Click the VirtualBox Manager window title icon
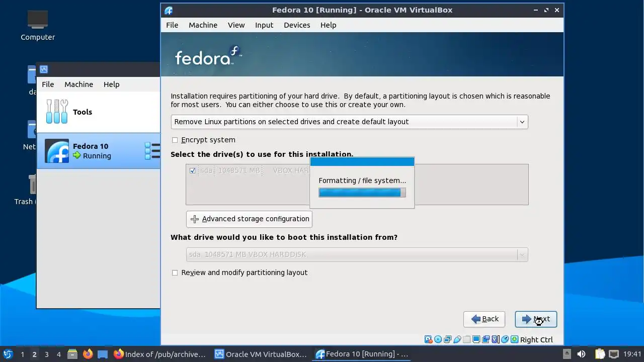 pos(44,69)
